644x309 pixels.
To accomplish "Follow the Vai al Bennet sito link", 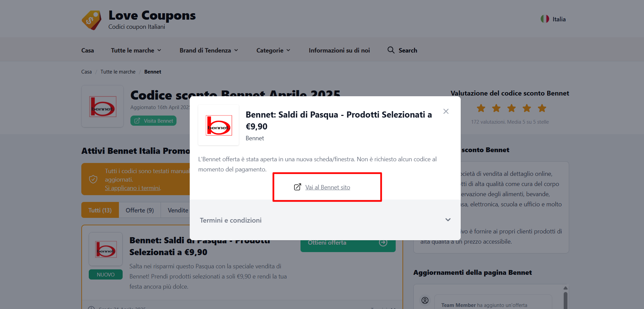I will click(328, 187).
